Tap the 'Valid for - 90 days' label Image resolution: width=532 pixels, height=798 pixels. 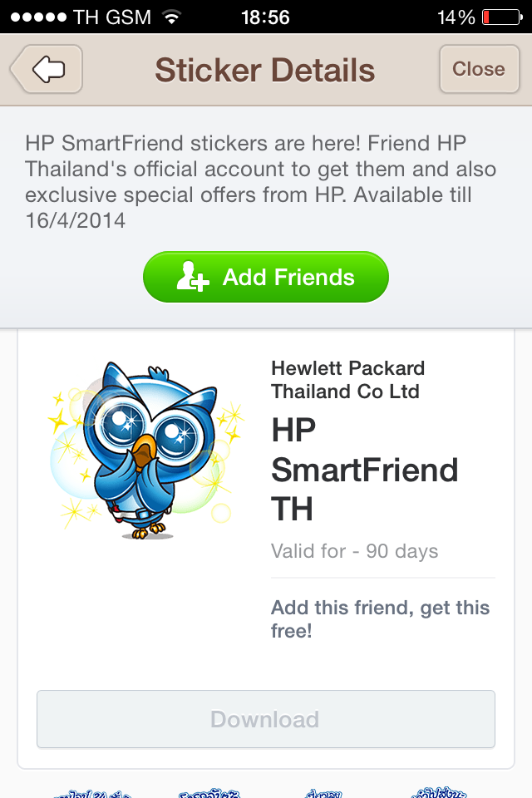[x=355, y=550]
